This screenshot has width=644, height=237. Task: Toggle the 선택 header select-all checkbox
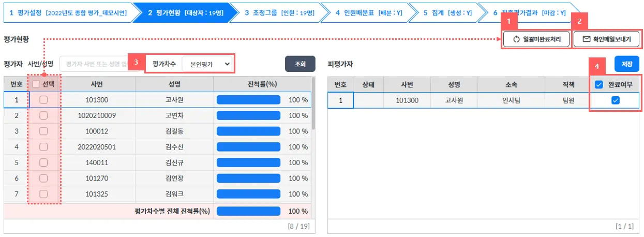point(36,84)
